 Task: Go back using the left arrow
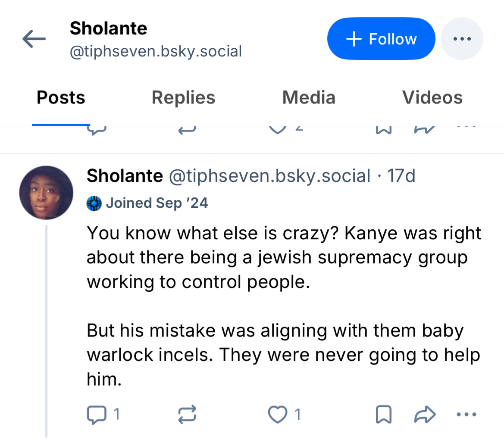34,40
